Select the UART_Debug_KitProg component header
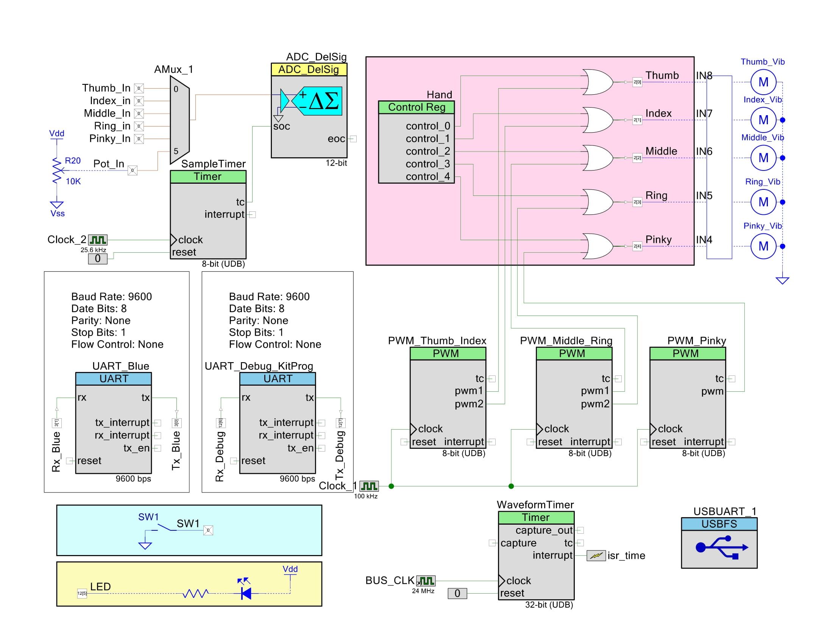 278,379
